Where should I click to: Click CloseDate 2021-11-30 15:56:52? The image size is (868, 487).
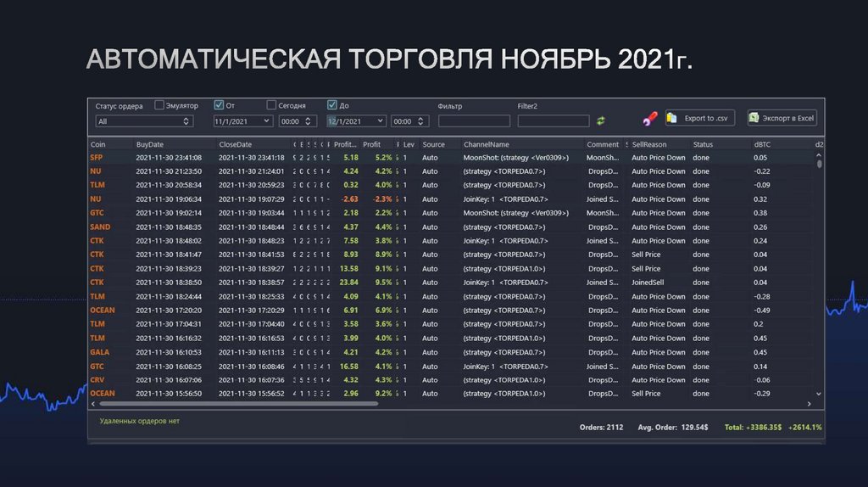(x=251, y=394)
